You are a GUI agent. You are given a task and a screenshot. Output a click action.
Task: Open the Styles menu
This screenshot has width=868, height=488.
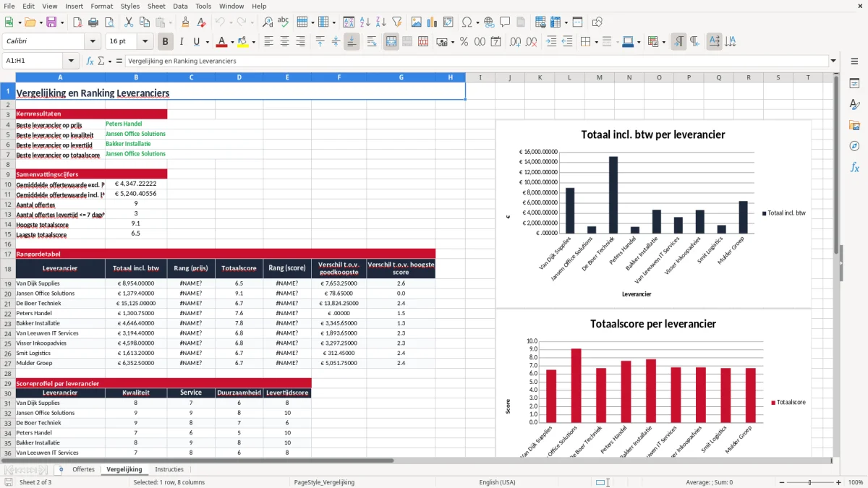coord(130,6)
